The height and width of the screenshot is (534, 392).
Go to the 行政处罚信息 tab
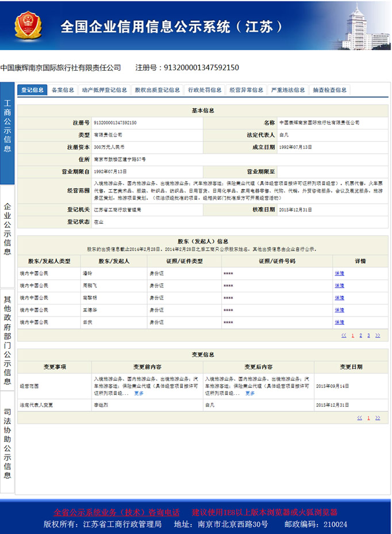[x=205, y=90]
